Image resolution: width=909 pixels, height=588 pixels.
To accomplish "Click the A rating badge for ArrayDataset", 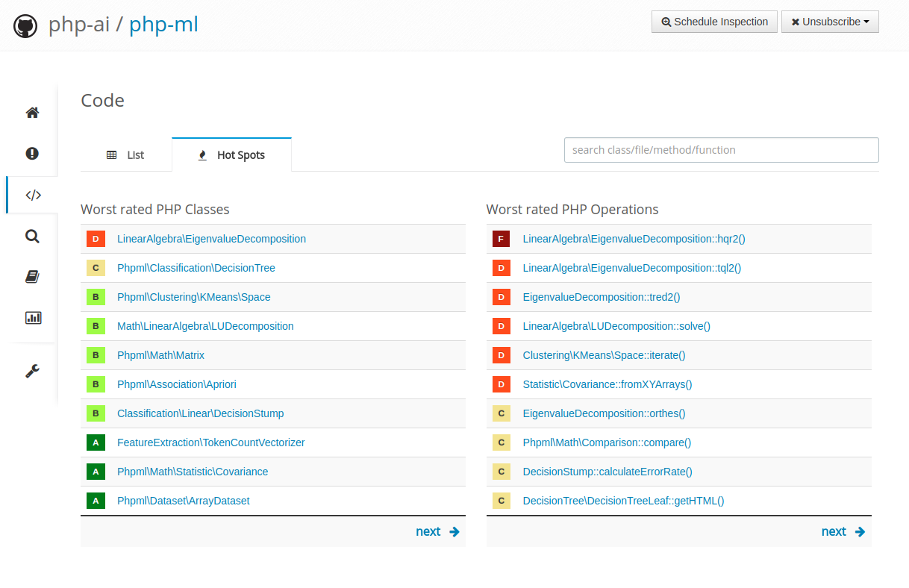I will point(96,501).
